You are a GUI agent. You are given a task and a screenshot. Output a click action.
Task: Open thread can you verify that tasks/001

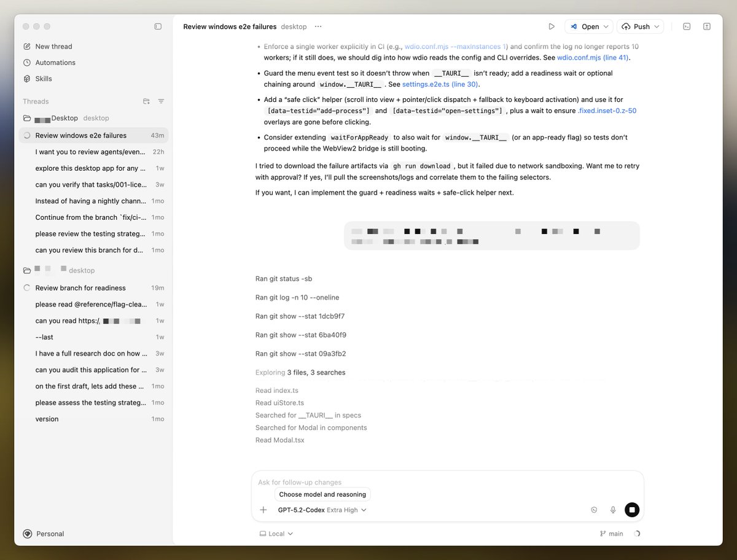[x=93, y=185]
